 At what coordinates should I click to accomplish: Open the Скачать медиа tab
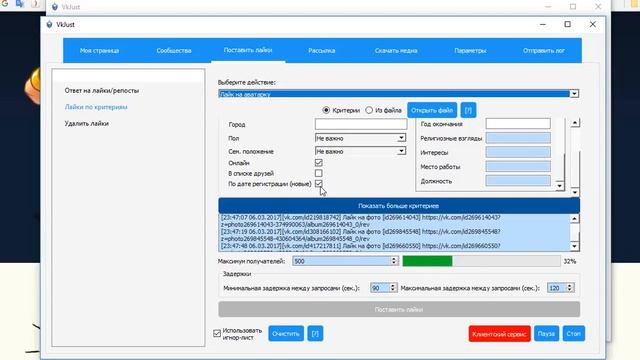click(x=396, y=51)
